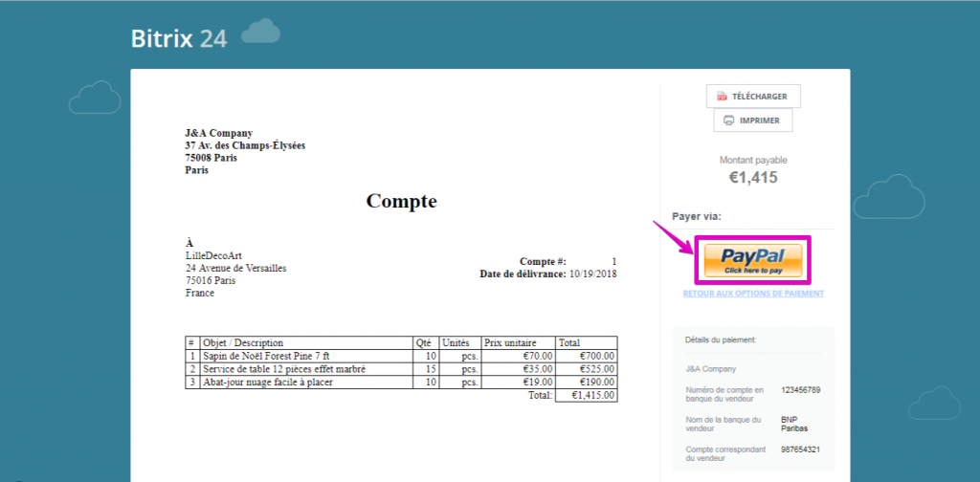The image size is (980, 482).
Task: Open Retour aux options de paiement link
Action: pyautogui.click(x=753, y=294)
